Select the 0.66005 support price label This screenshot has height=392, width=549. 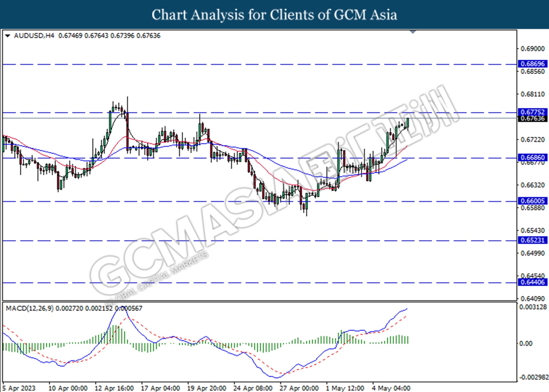[x=532, y=201]
